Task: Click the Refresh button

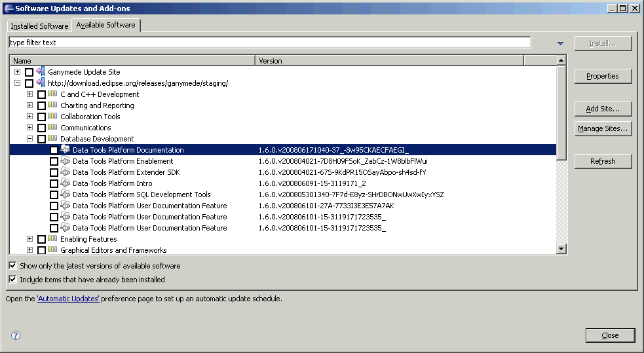Action: [603, 161]
